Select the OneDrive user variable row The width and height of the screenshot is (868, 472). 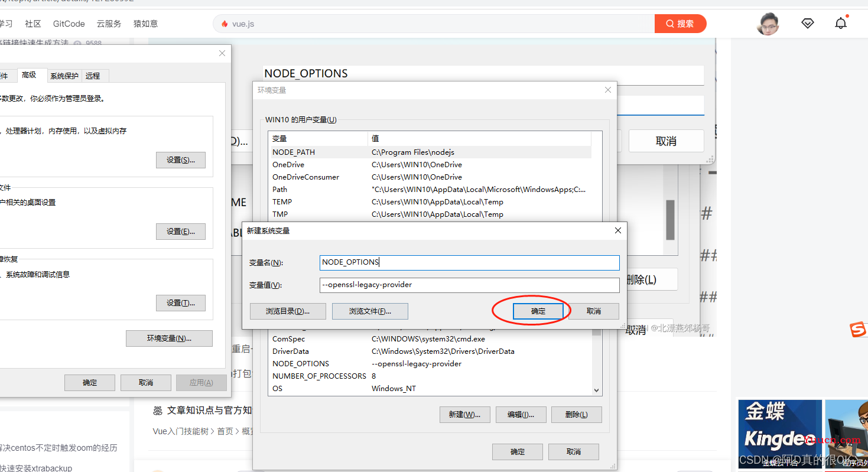click(x=430, y=164)
